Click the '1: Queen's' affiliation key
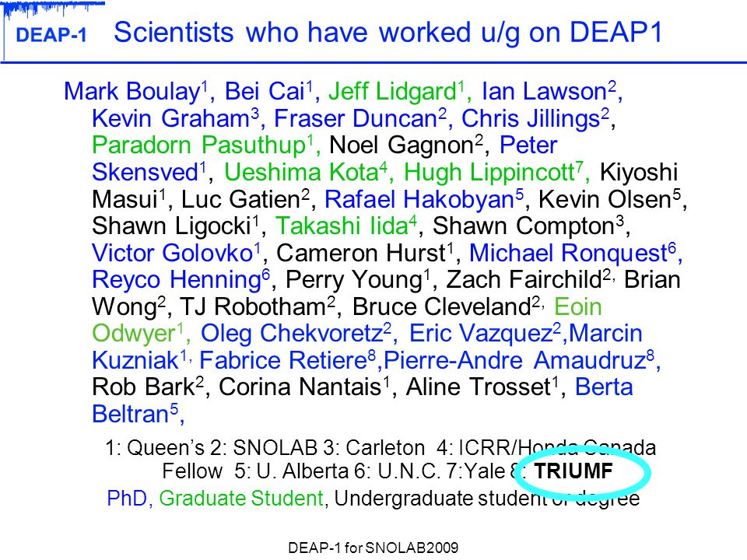The width and height of the screenshot is (747, 560). tap(154, 448)
